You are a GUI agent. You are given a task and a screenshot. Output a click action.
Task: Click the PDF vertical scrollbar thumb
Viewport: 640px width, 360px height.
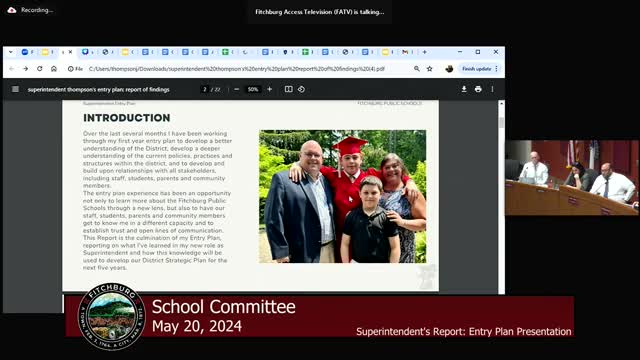[501, 122]
